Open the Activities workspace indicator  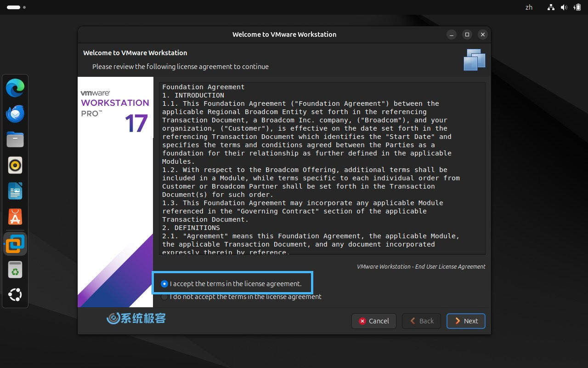pos(16,7)
